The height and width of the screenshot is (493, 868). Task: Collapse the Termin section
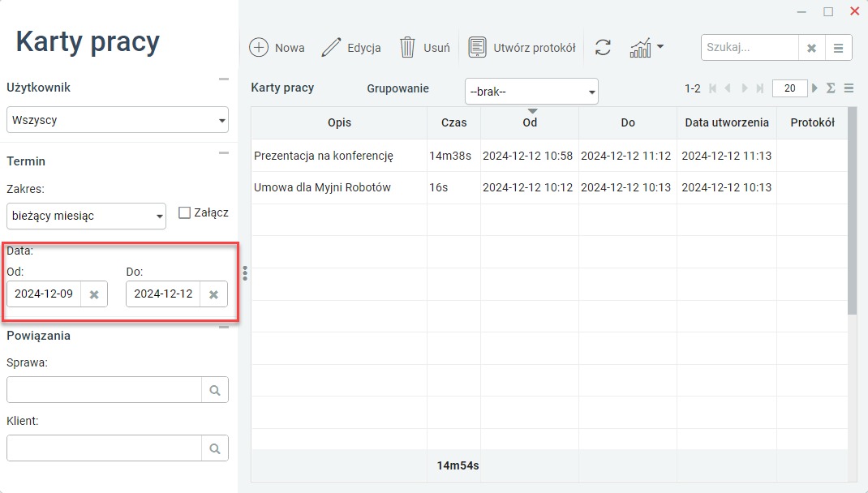(224, 153)
